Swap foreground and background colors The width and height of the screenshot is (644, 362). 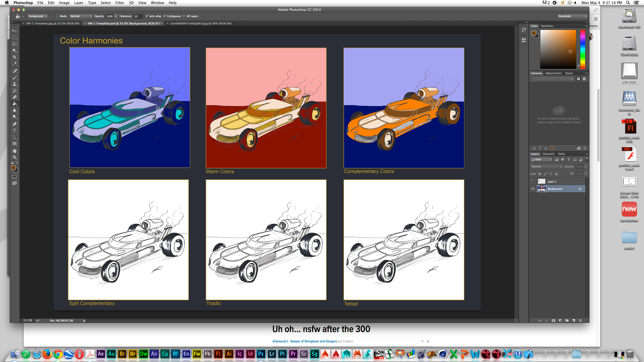point(17,163)
